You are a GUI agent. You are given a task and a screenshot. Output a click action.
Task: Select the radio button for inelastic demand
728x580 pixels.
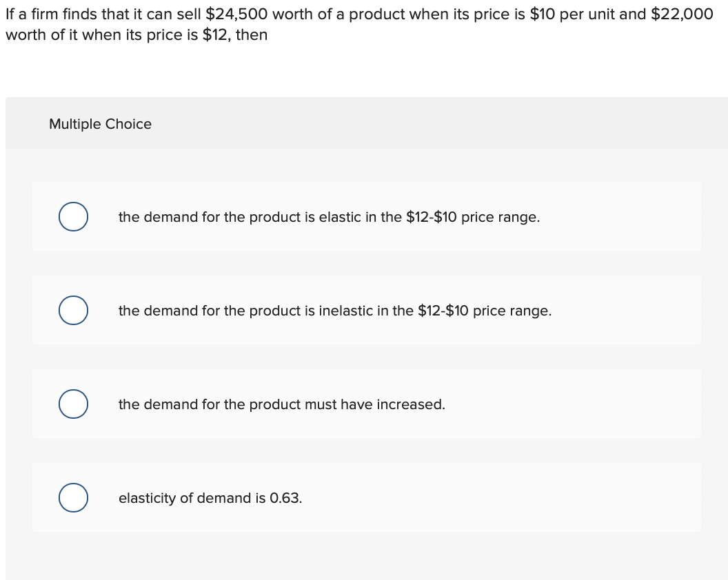73,311
